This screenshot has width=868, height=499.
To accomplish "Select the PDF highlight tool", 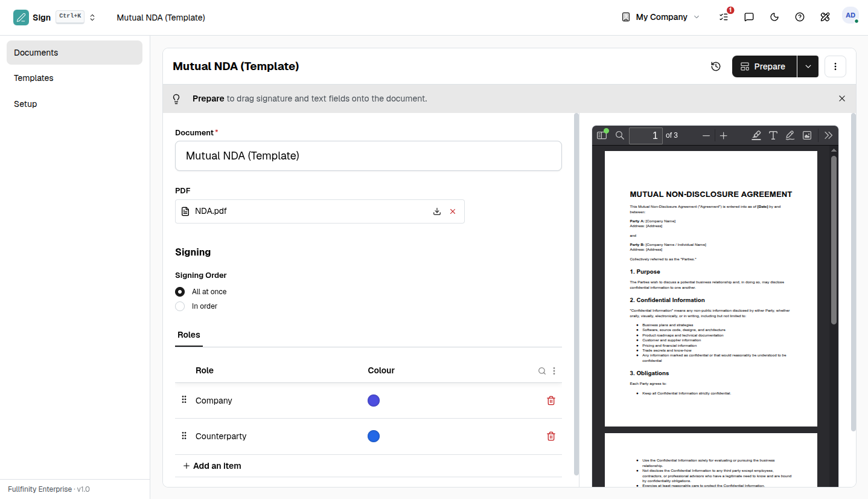I will click(x=756, y=135).
